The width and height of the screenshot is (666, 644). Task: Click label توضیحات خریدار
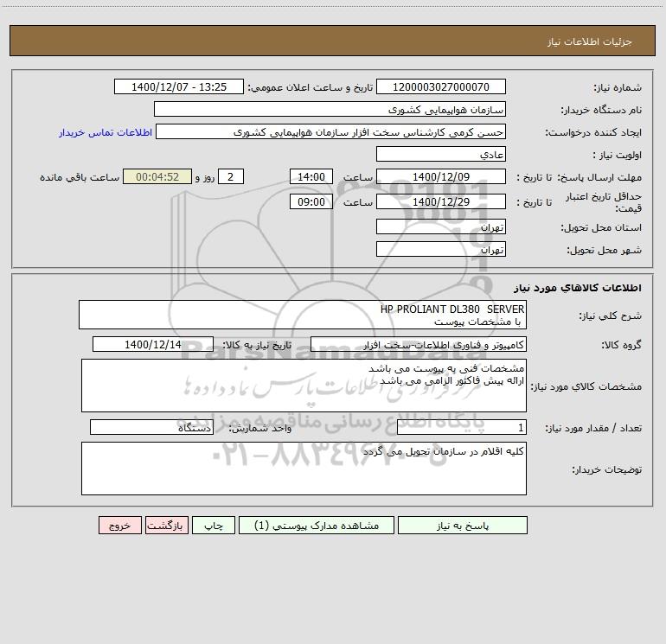pyautogui.click(x=607, y=469)
